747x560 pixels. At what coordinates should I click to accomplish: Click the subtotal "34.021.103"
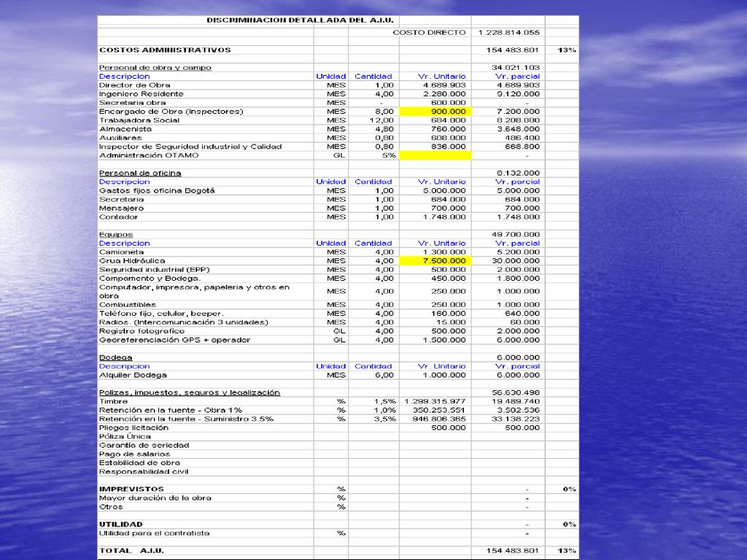(x=516, y=68)
